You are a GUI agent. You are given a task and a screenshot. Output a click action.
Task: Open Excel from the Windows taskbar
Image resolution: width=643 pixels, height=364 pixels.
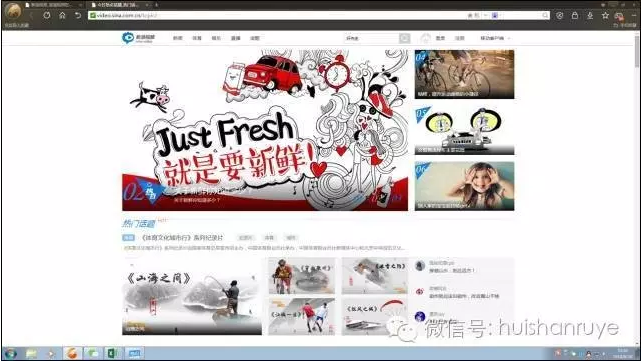click(113, 353)
